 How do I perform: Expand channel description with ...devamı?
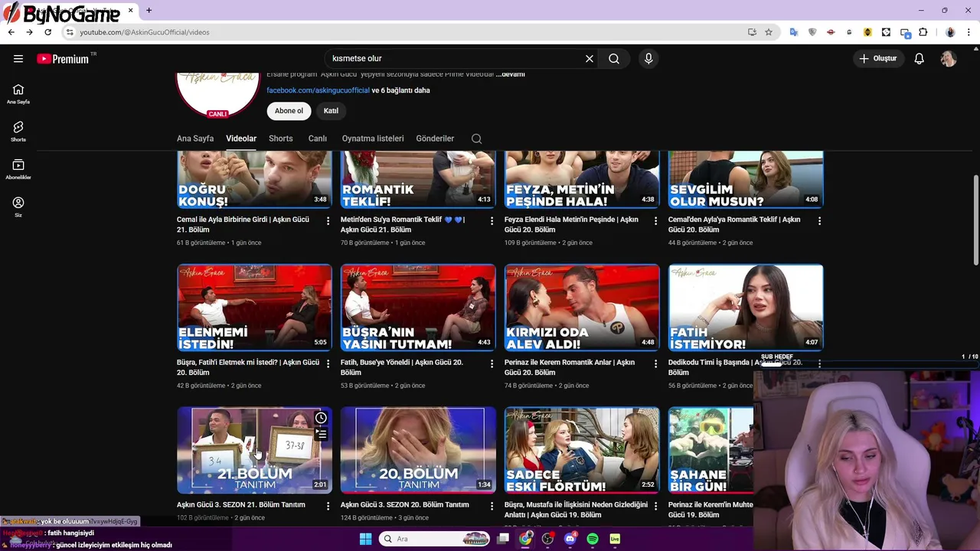pos(510,74)
